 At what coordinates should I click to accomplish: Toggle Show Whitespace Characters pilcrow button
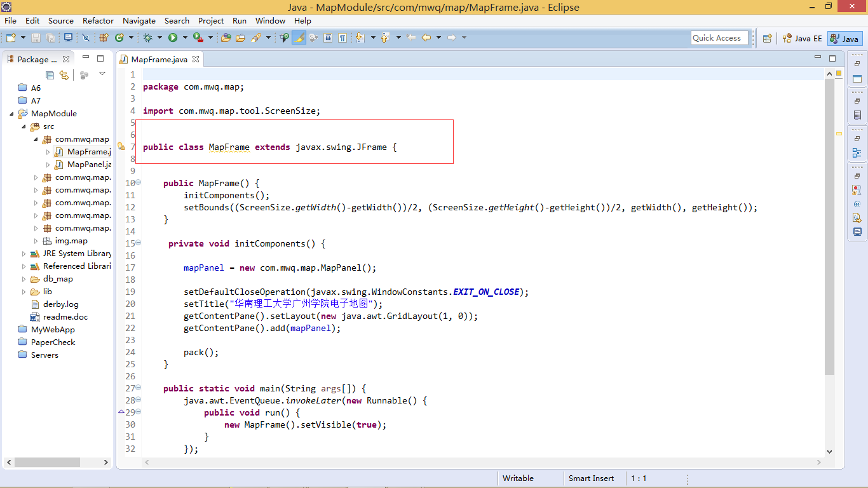[342, 38]
